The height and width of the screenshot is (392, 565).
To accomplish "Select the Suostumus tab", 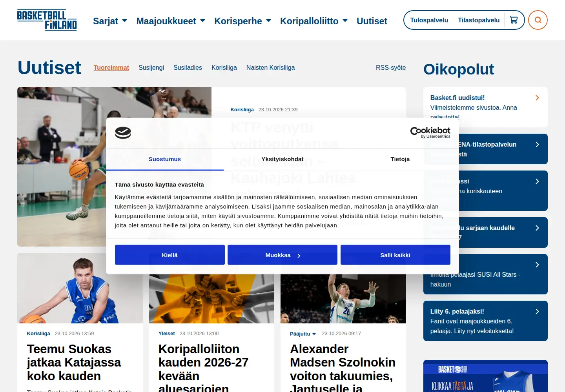I will point(165,159).
